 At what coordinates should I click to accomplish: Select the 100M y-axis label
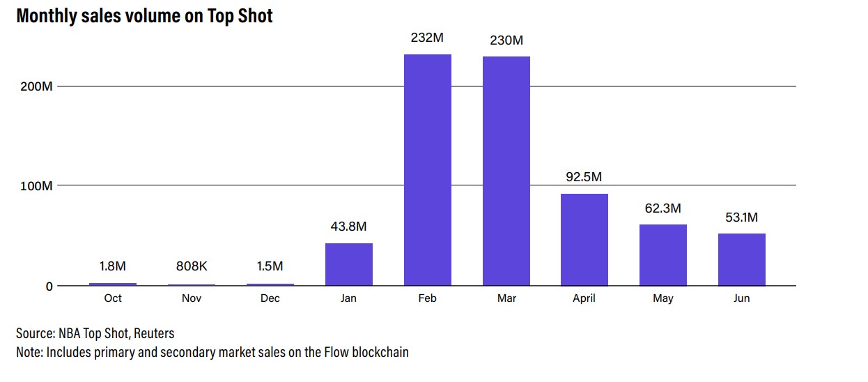(x=35, y=186)
